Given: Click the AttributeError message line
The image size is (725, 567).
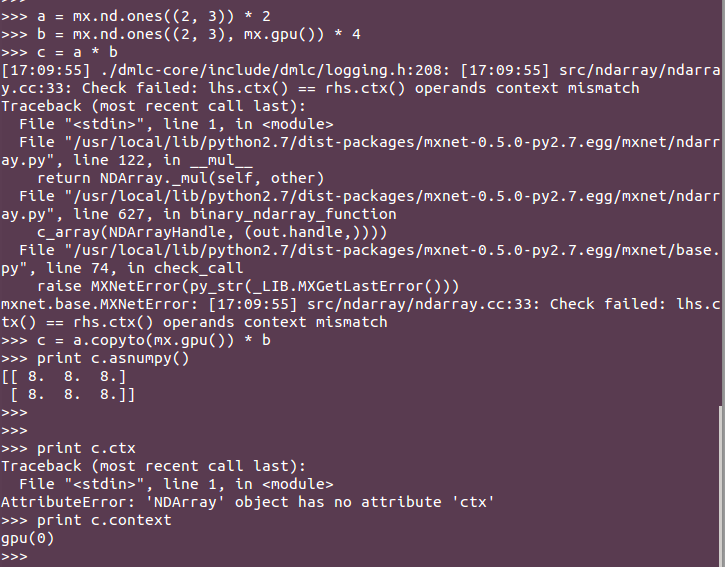Looking at the screenshot, I should (x=248, y=502).
